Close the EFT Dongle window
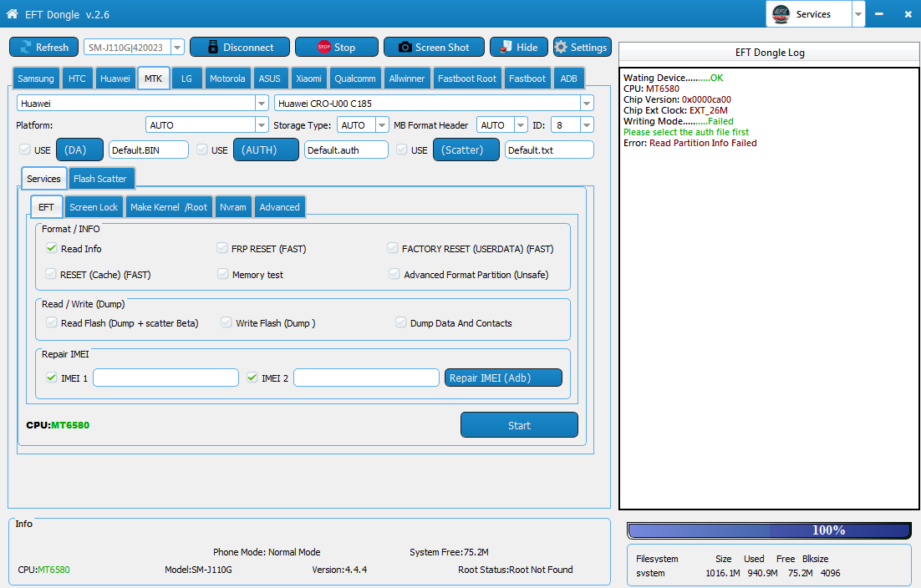 click(x=908, y=14)
